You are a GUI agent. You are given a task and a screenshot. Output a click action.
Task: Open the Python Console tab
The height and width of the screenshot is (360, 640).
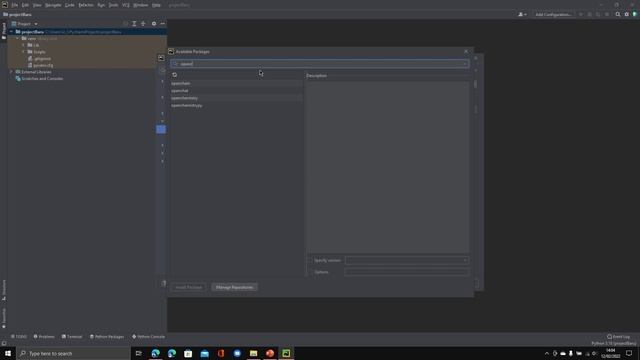(148, 337)
